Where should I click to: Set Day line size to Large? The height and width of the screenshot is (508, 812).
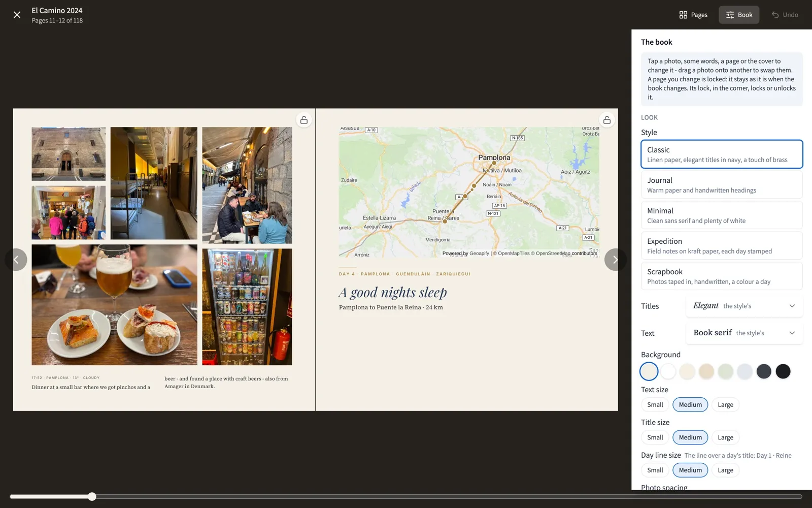tap(725, 470)
